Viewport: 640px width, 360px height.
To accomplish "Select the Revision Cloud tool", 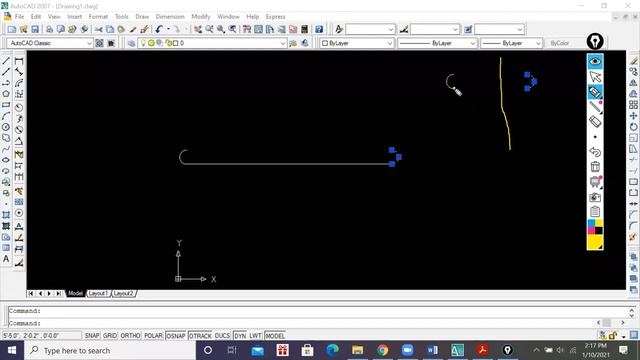I will (6, 138).
